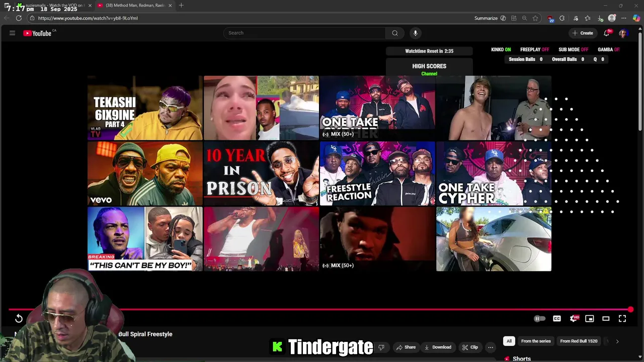This screenshot has height=362, width=644.
Task: Close the Method Man YouTube tab
Action: coord(170,6)
